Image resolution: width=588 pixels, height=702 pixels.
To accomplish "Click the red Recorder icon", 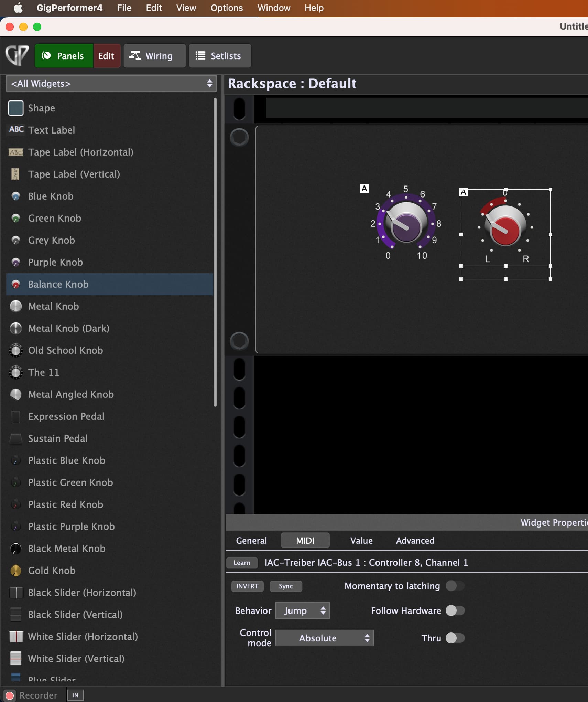I will 10,695.
